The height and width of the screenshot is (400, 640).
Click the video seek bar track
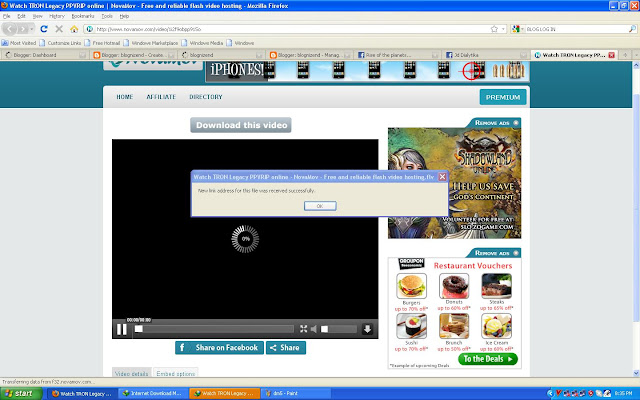pos(214,329)
